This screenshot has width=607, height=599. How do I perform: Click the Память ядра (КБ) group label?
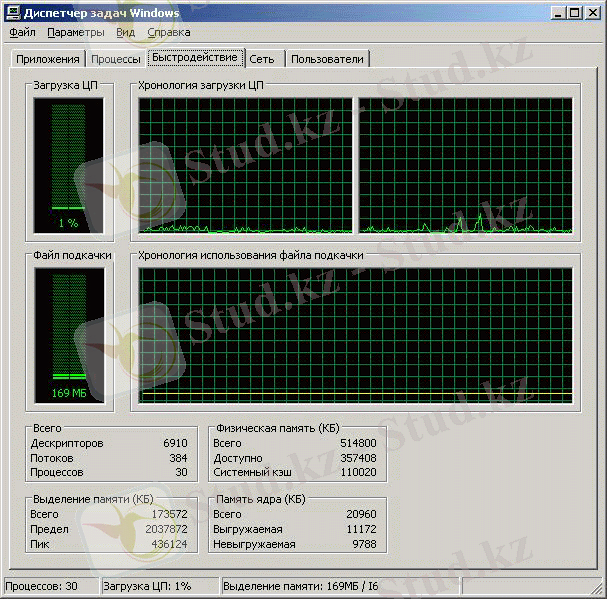(261, 499)
